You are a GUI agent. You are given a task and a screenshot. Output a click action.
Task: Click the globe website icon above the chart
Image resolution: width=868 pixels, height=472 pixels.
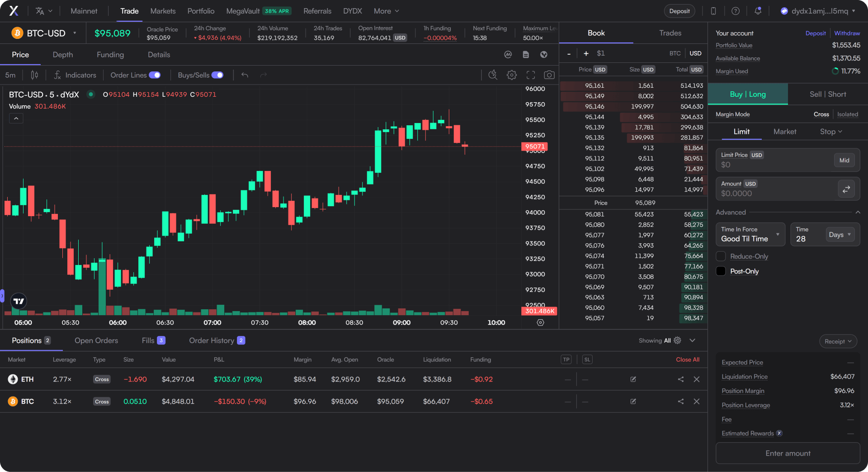tap(544, 54)
